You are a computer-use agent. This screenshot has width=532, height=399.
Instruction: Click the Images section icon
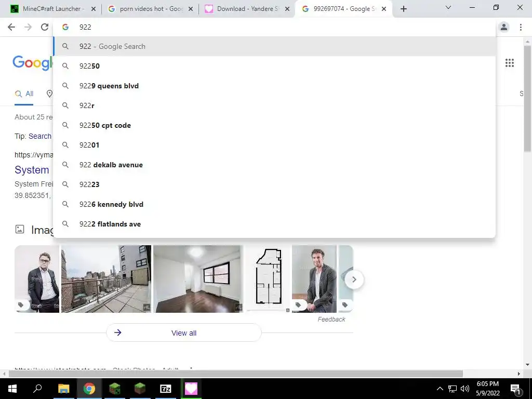20,229
